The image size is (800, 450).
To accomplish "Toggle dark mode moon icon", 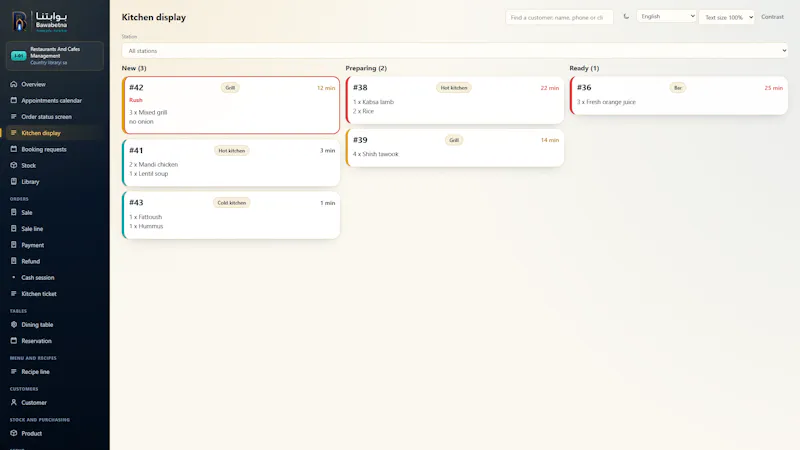I will [x=626, y=17].
